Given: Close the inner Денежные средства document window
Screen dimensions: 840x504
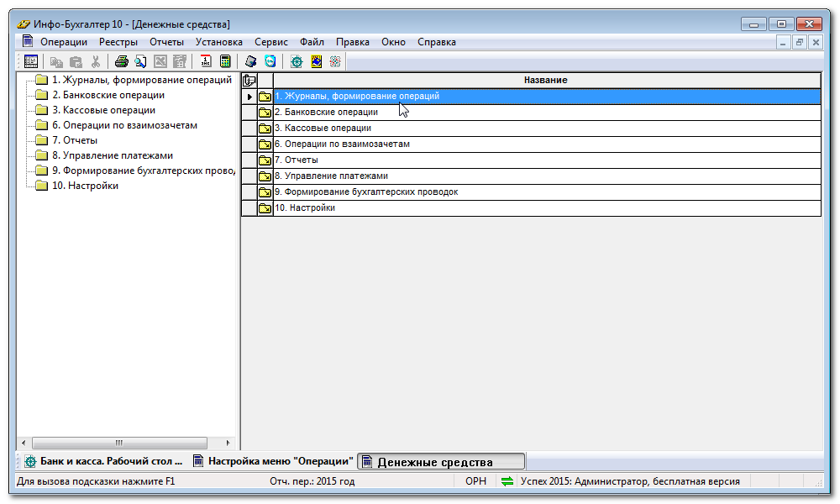Looking at the screenshot, I should (816, 42).
